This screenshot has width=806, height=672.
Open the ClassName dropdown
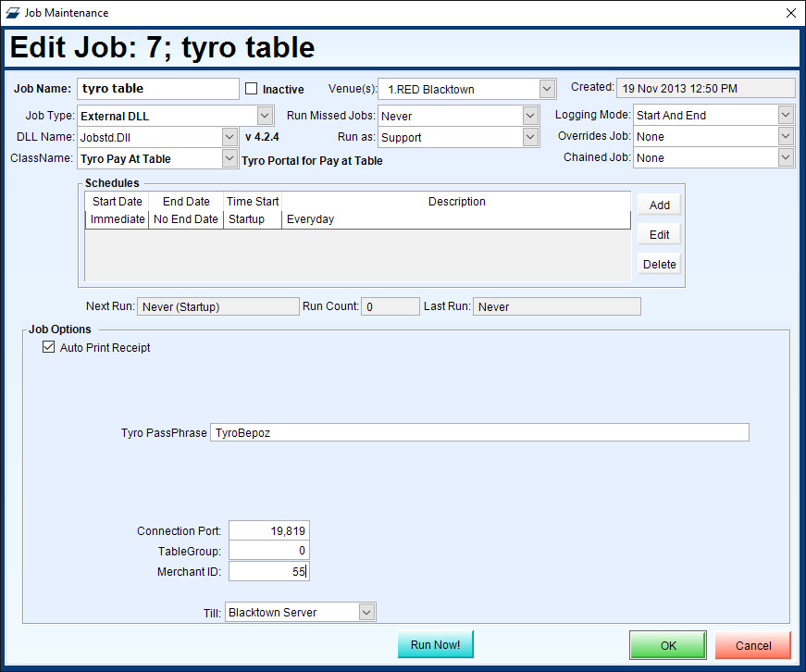pos(229,157)
